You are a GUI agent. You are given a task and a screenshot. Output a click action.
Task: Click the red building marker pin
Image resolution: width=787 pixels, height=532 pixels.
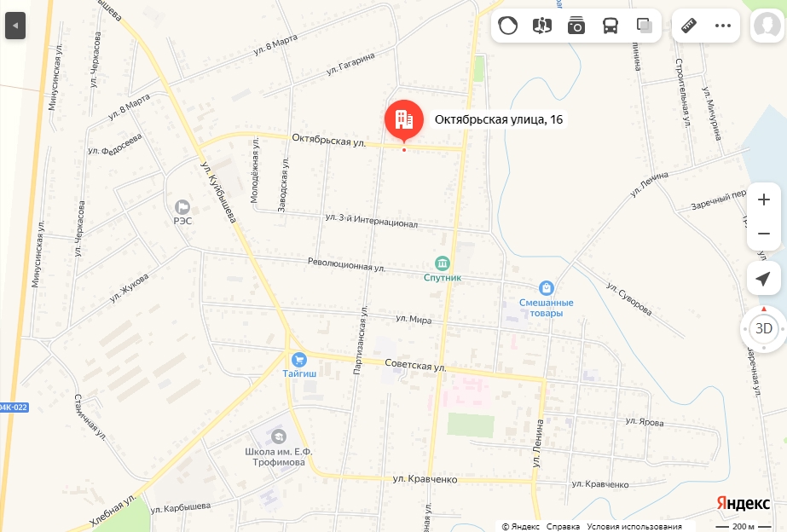pyautogui.click(x=404, y=120)
